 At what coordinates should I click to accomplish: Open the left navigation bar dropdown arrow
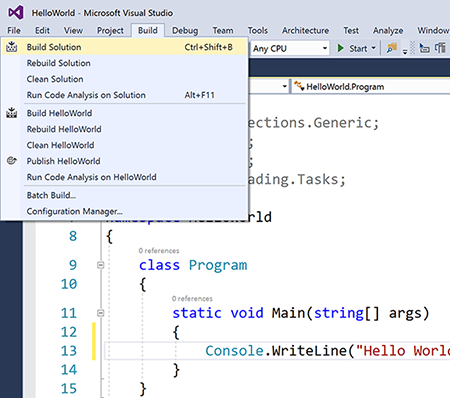click(x=284, y=87)
